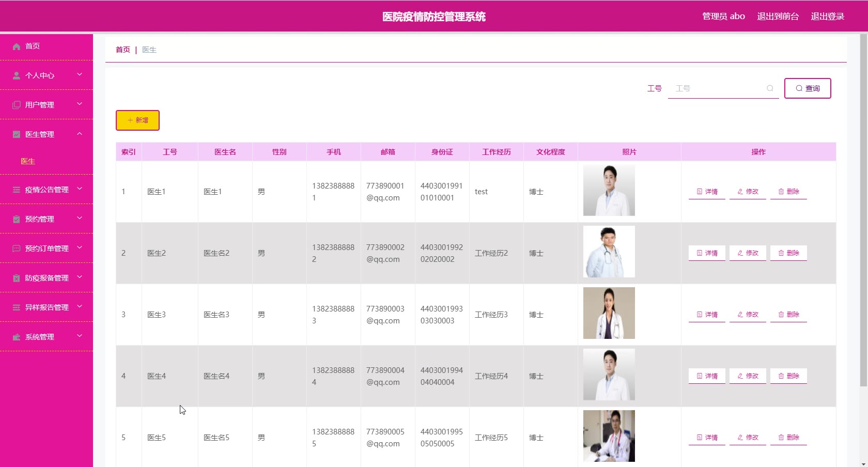Open the 系统管理 menu item
868x467 pixels.
pos(47,337)
